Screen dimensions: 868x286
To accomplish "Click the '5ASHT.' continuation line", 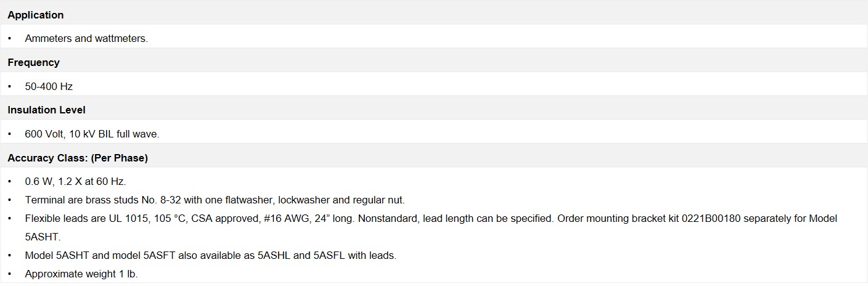I will pos(42,237).
